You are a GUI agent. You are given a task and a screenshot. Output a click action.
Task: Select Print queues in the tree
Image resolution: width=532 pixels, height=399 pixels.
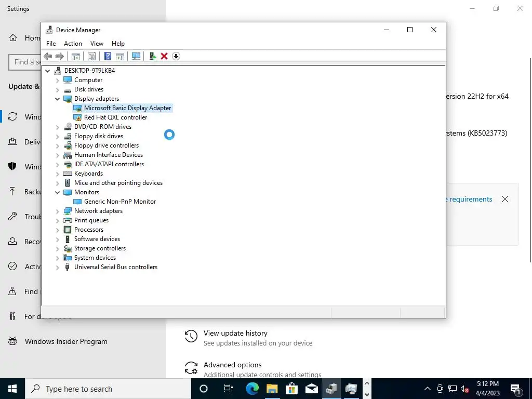coord(91,220)
